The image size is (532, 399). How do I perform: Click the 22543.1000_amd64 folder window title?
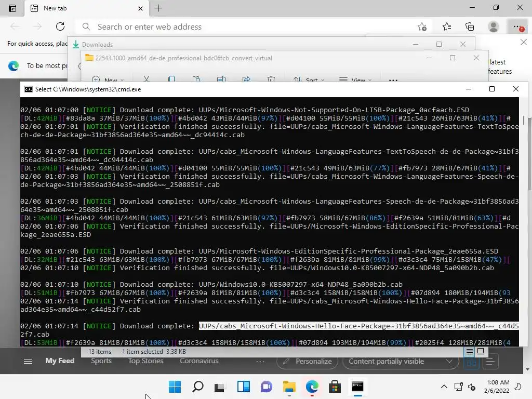tap(183, 58)
